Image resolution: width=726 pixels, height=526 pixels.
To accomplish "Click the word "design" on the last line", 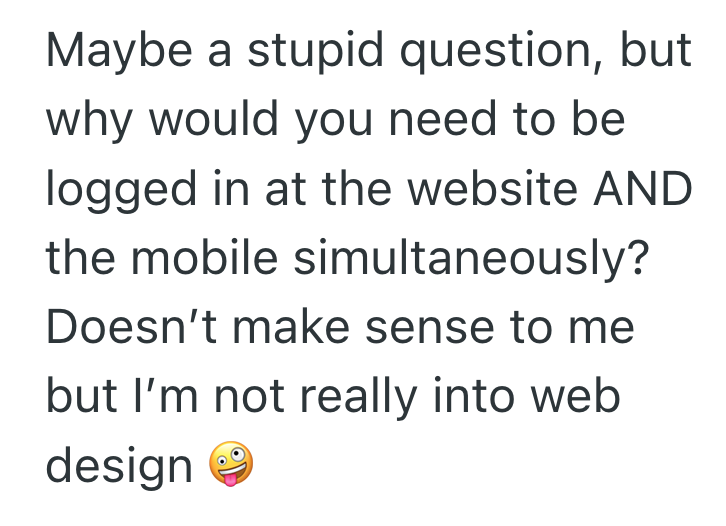I will point(119,467).
